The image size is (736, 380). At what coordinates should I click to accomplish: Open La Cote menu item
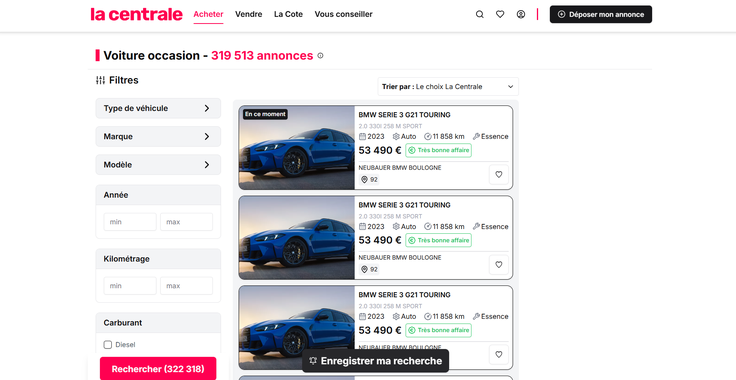coord(288,14)
